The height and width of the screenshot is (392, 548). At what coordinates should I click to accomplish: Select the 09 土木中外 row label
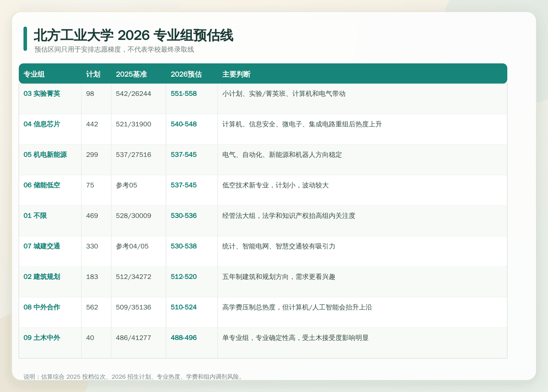tap(42, 338)
